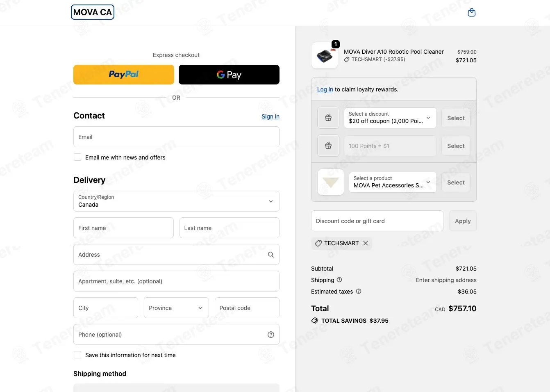Screen dimensions: 550x392
Task: Show the phone number help icon
Action: 271,335
